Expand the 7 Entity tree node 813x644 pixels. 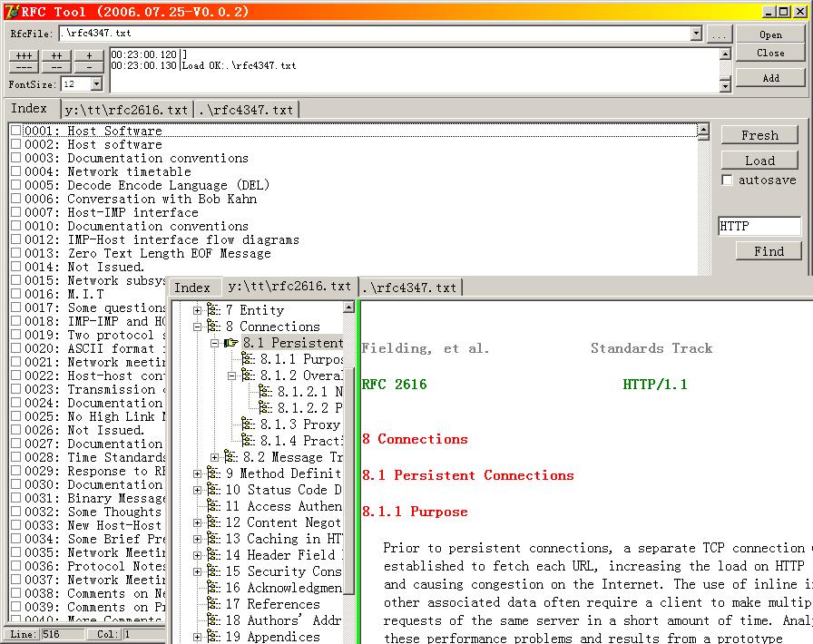(197, 310)
